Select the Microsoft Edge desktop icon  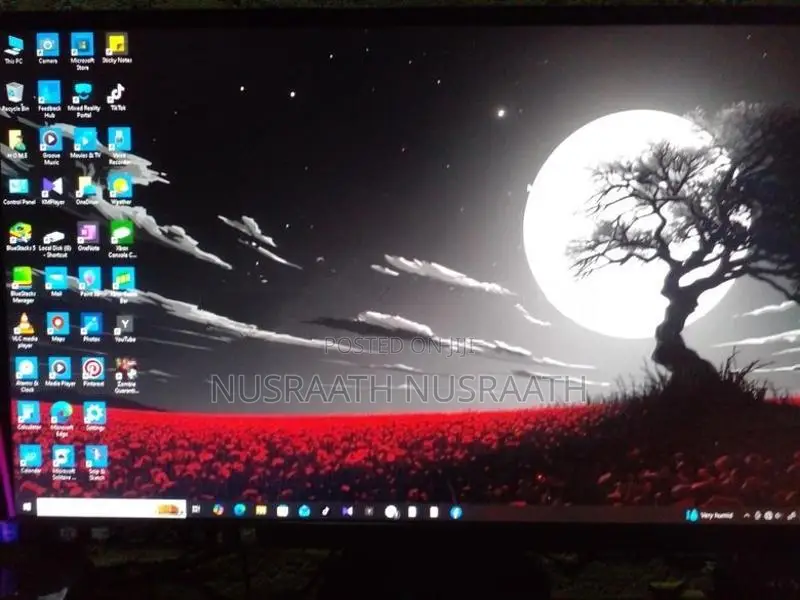point(62,419)
